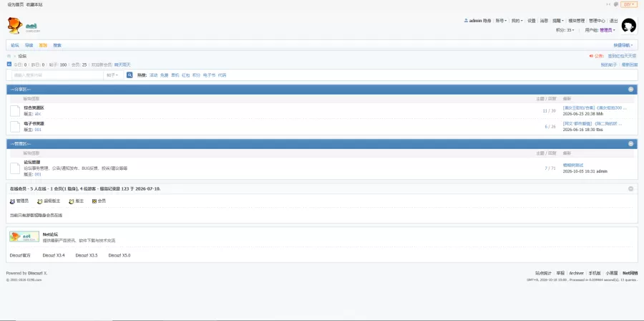Expand the 积分: 35 credits dropdown
644x321 pixels.
[565, 30]
